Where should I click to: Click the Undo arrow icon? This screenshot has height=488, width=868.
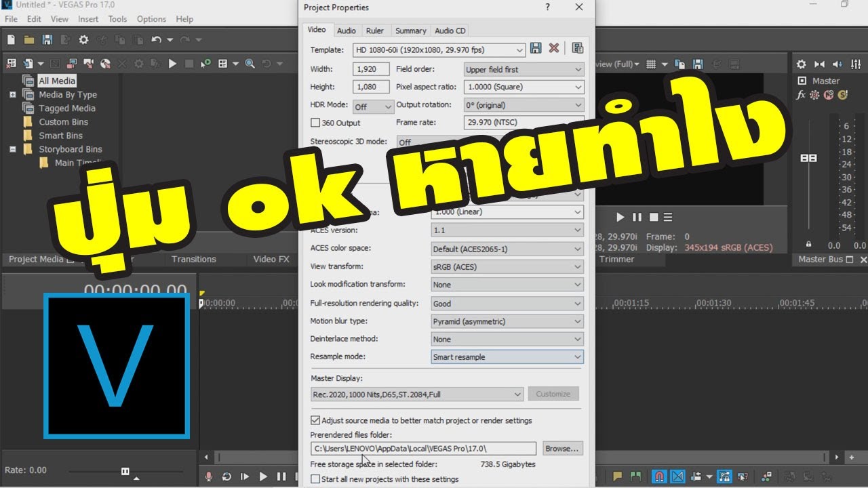(x=156, y=40)
